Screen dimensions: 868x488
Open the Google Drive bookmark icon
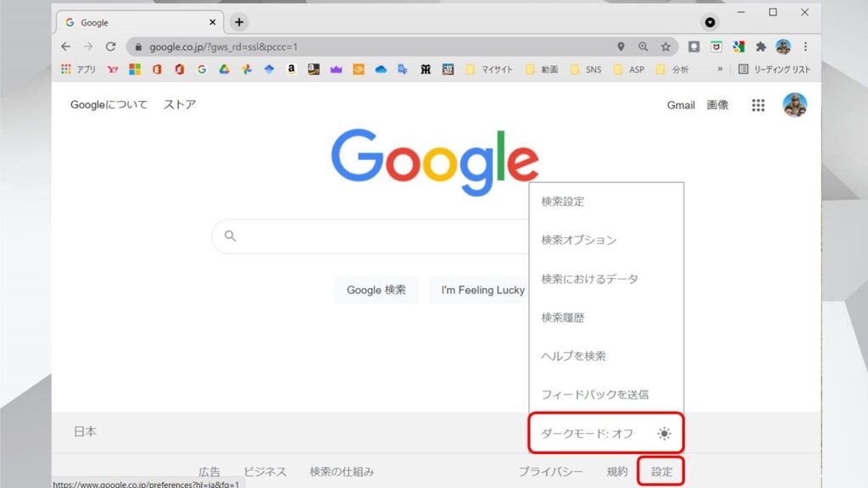(x=224, y=69)
